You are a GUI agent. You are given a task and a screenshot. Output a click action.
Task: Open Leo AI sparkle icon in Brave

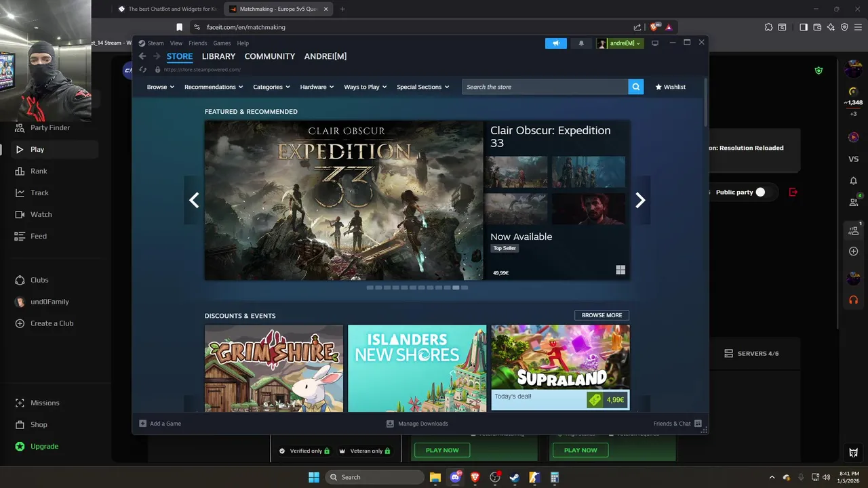coord(831,27)
